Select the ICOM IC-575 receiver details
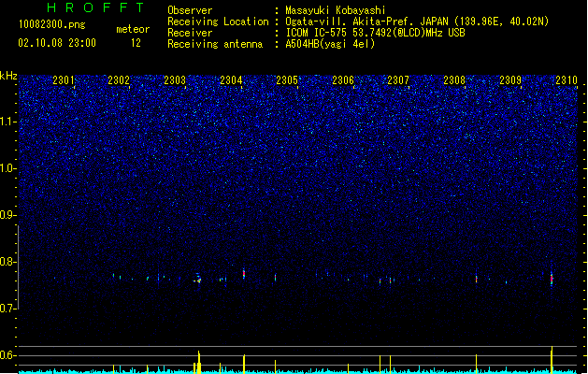 click(x=376, y=33)
